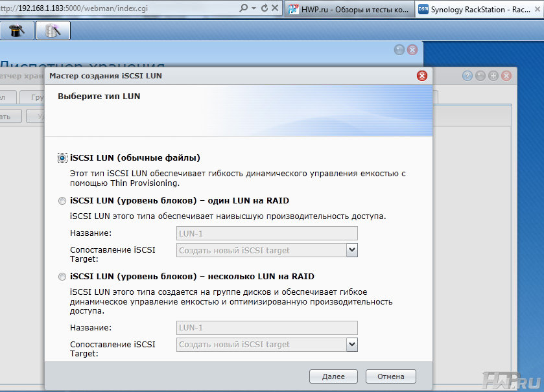Select iSCSI LUN (обычные файлы) radio button
The width and height of the screenshot is (544, 392).
click(62, 157)
